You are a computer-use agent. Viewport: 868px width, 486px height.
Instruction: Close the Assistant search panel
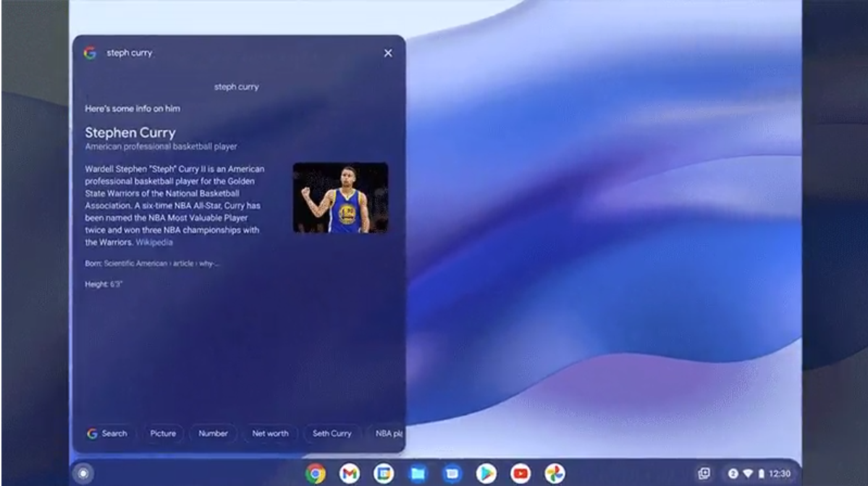(x=388, y=53)
